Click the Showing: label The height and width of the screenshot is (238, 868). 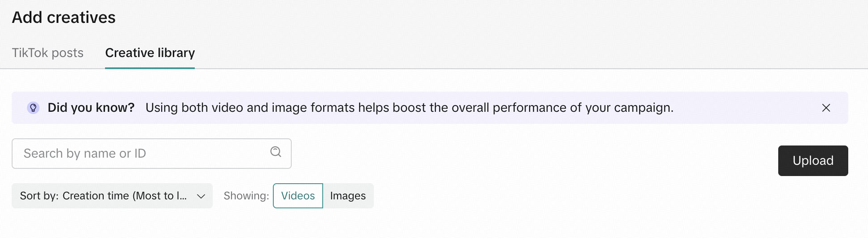[x=246, y=196]
